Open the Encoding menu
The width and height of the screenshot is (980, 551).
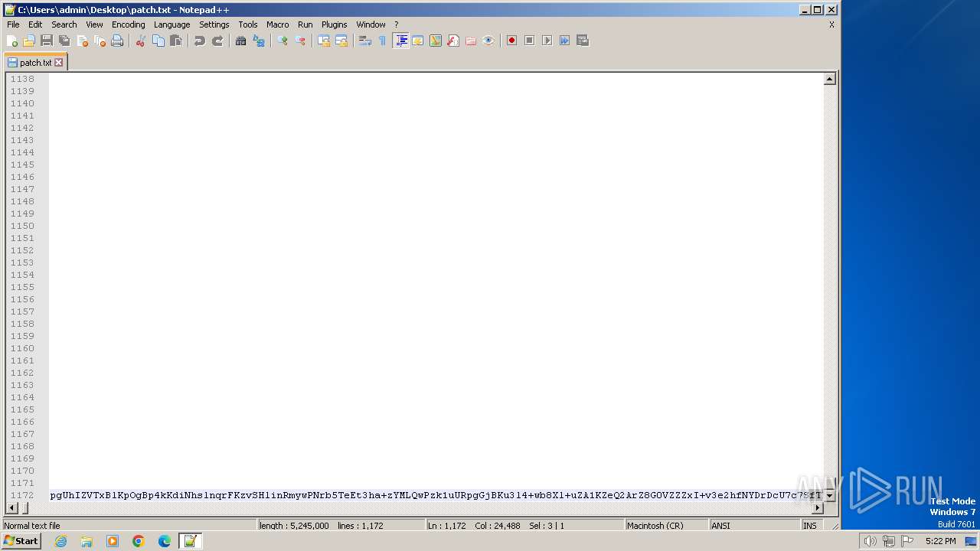(x=129, y=24)
